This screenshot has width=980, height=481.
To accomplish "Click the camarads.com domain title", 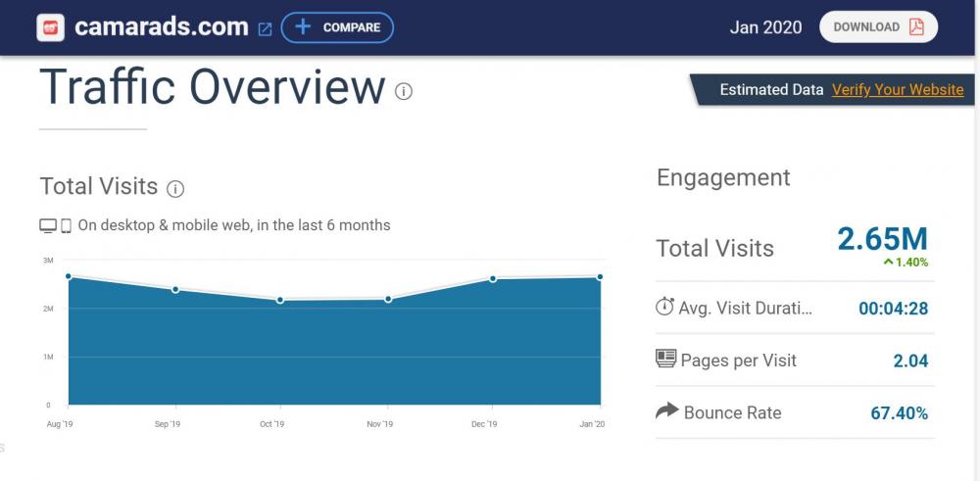I will tap(162, 26).
